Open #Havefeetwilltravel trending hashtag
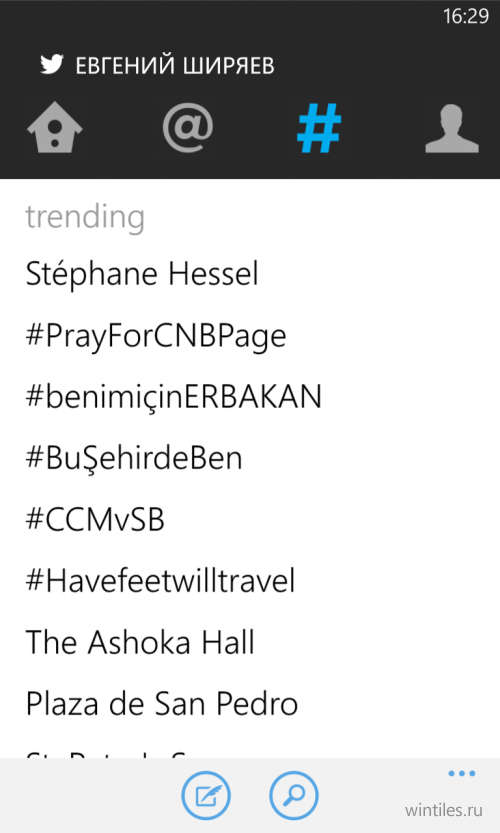Viewport: 500px width, 833px height. pos(160,581)
